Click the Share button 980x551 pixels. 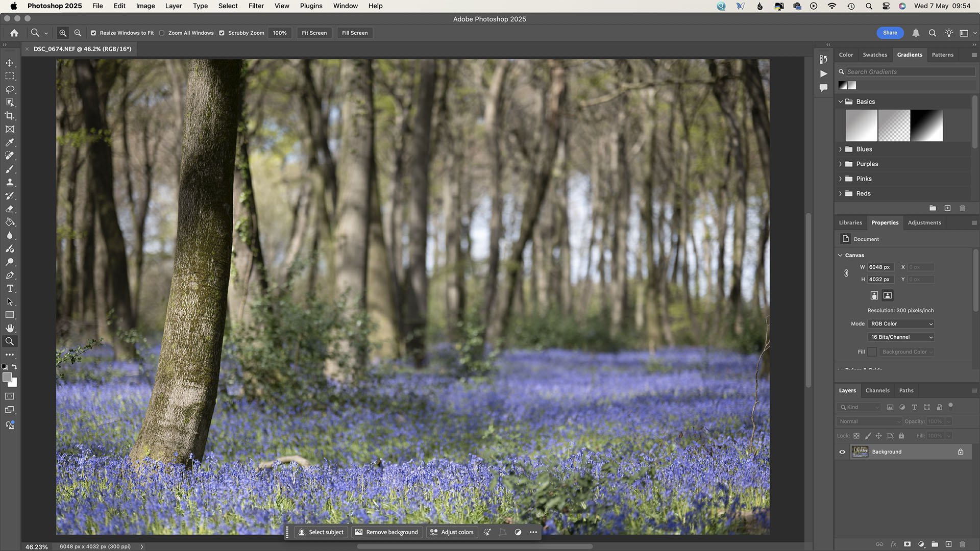point(890,33)
